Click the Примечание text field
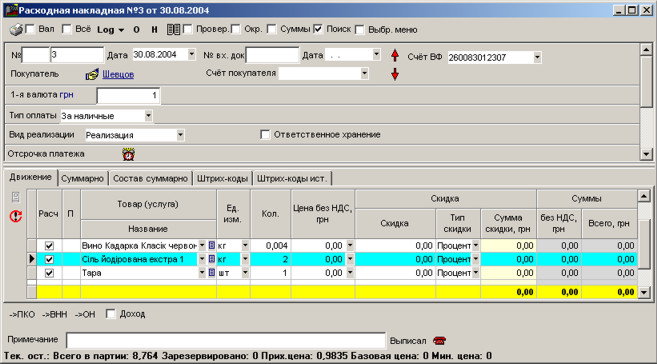This screenshot has width=657, height=364. point(225,341)
